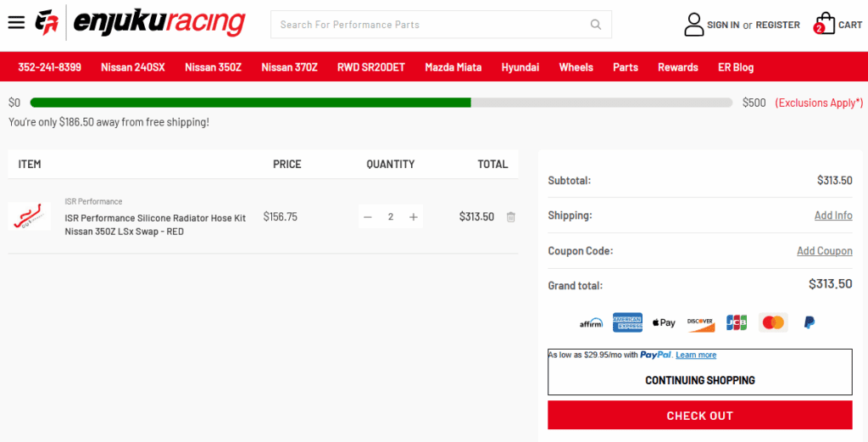Click the Enjuku Racing logo
The width and height of the screenshot is (868, 442).
pos(141,23)
